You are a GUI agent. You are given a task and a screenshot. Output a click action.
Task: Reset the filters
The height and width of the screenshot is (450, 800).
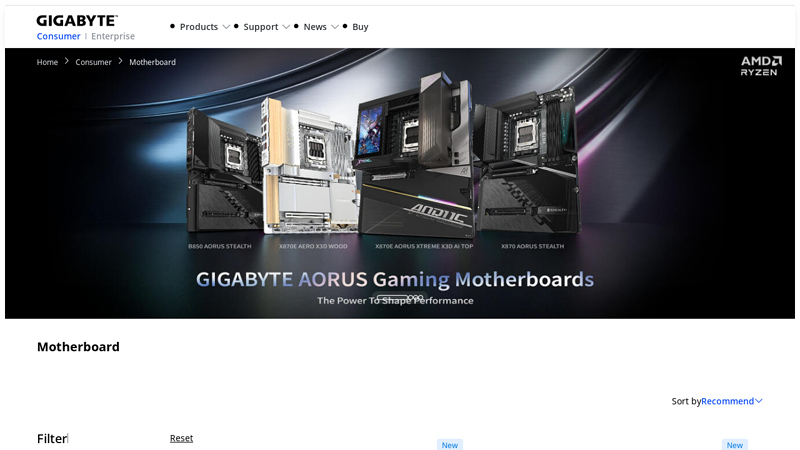(x=181, y=438)
